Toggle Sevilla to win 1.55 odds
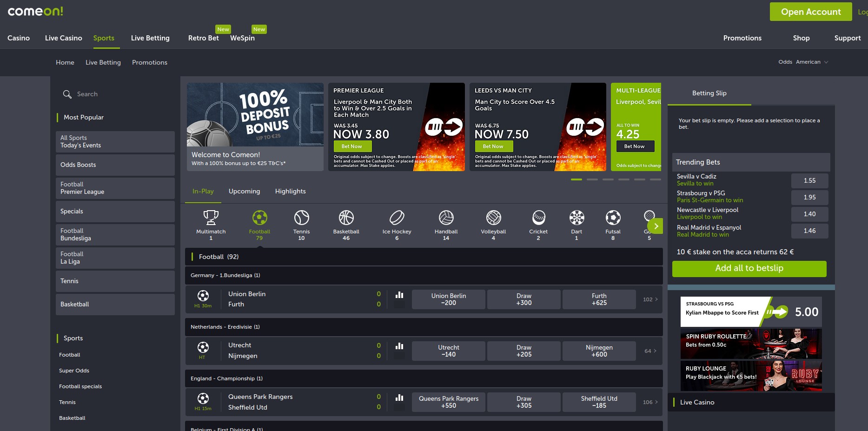 coord(809,180)
